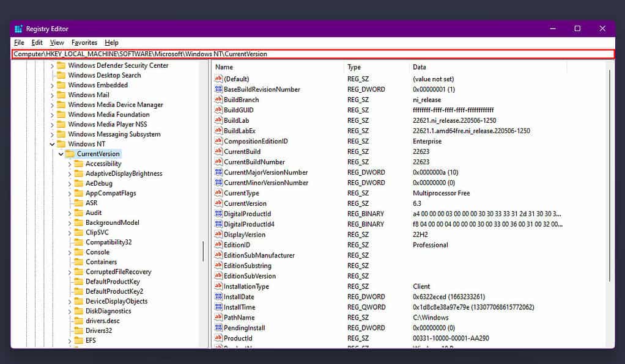Open the File menu
The image size is (625, 364).
(19, 43)
